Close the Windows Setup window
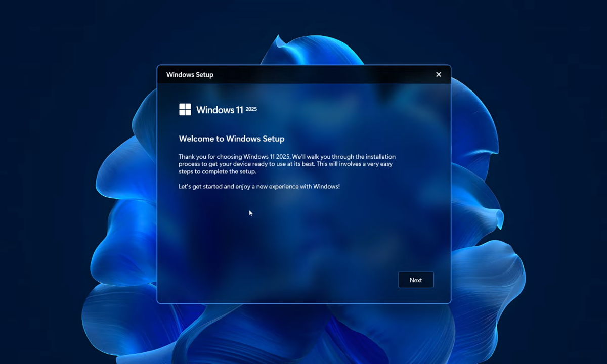The width and height of the screenshot is (607, 364). (438, 74)
